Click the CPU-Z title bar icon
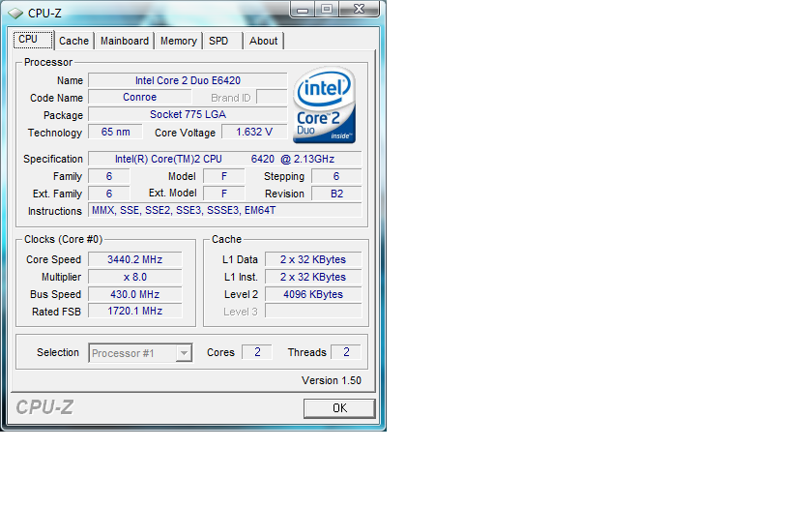 click(x=15, y=13)
